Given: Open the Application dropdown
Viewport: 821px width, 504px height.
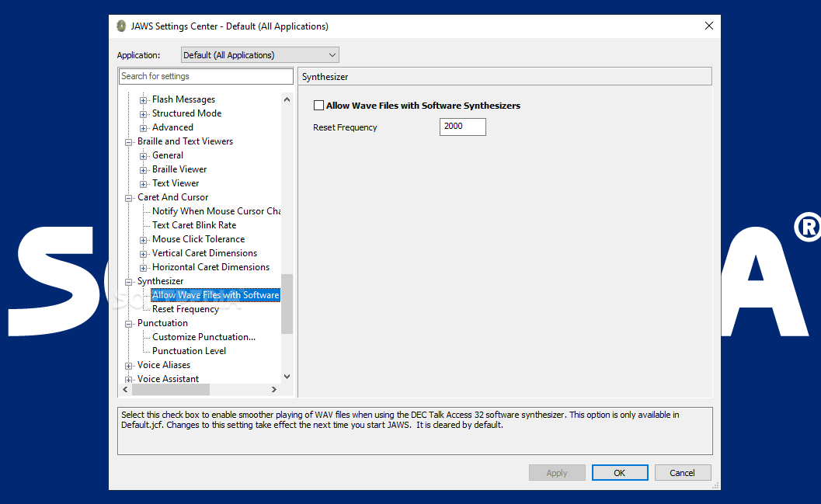Looking at the screenshot, I should click(x=259, y=55).
